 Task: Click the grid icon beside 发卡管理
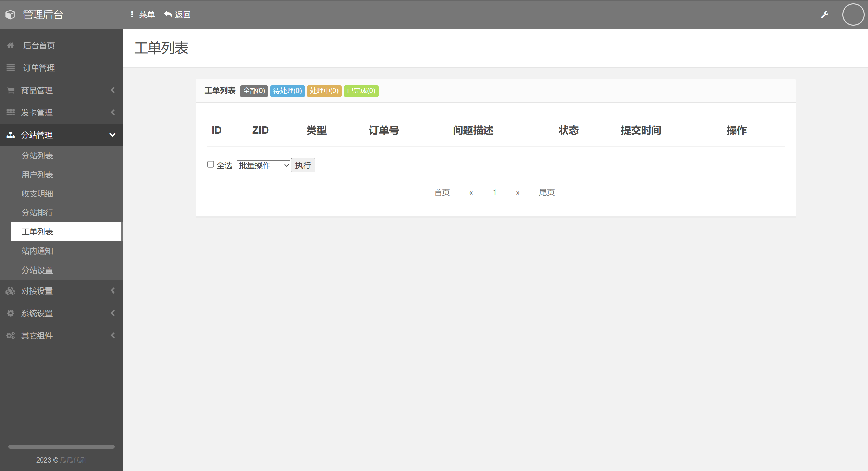11,113
